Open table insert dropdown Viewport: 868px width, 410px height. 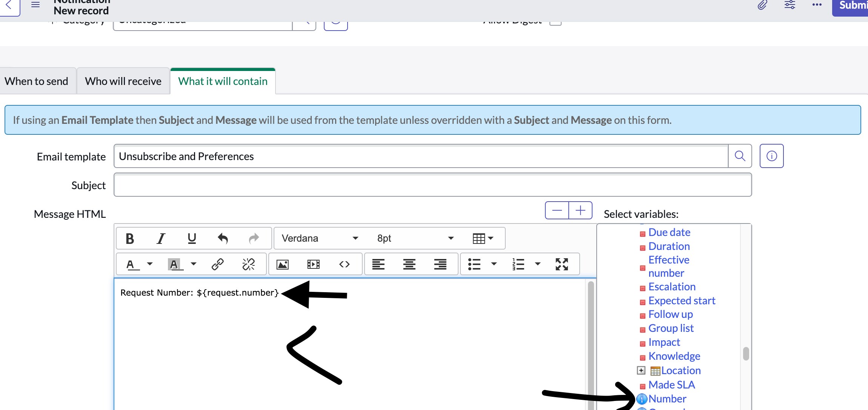[483, 239]
